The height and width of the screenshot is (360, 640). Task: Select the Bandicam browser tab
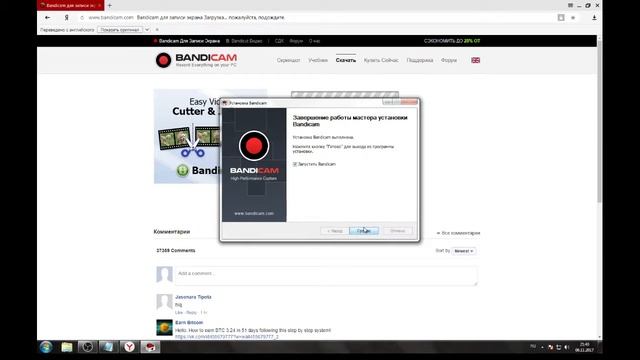pyautogui.click(x=70, y=5)
